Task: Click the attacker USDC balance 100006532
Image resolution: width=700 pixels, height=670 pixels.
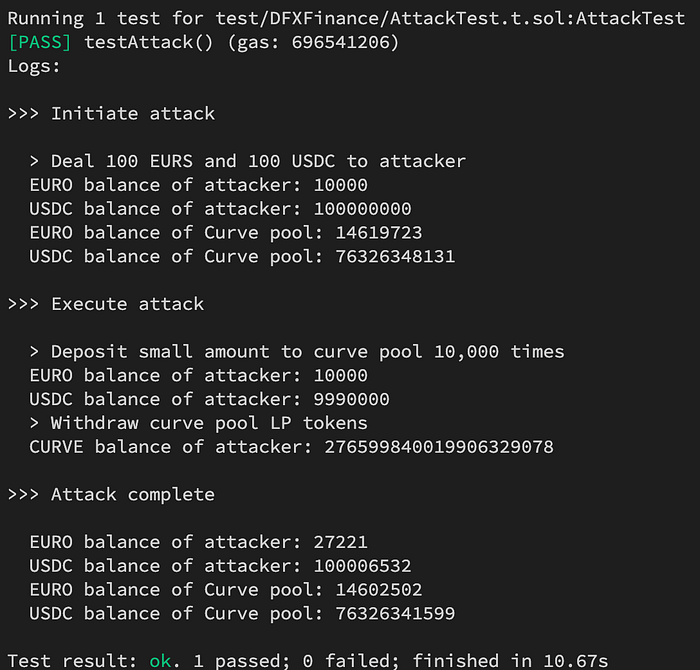Action: pos(362,566)
